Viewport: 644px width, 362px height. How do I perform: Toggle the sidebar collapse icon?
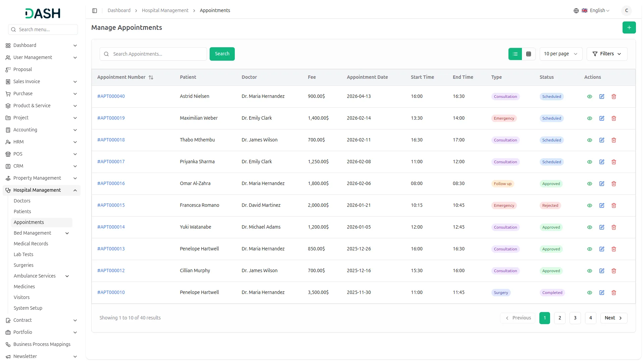pyautogui.click(x=95, y=11)
